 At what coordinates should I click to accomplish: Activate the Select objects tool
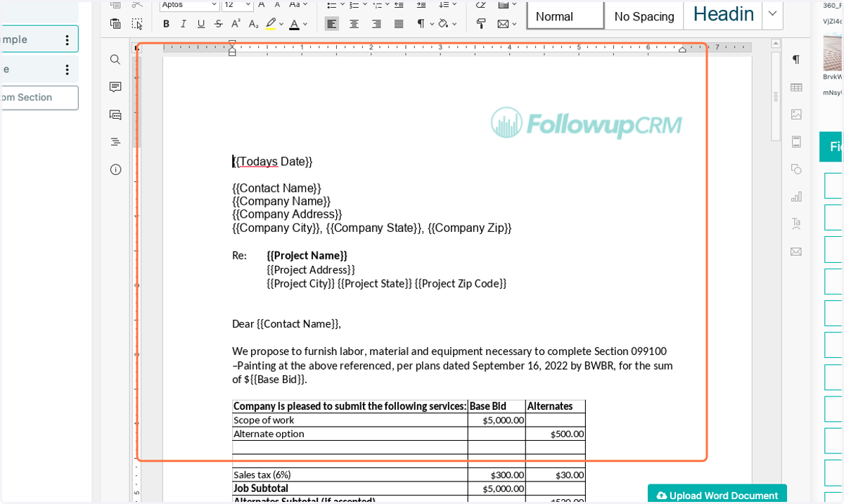click(x=137, y=24)
